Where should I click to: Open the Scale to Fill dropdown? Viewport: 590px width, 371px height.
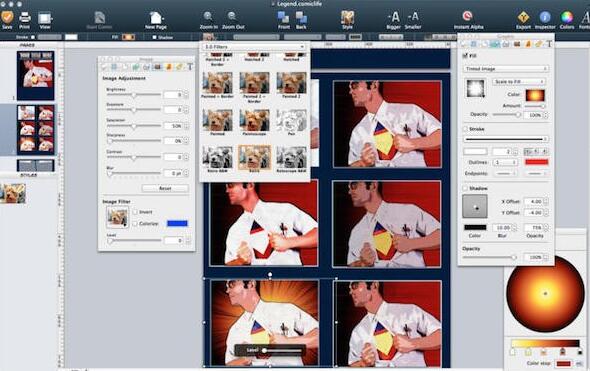click(x=519, y=82)
